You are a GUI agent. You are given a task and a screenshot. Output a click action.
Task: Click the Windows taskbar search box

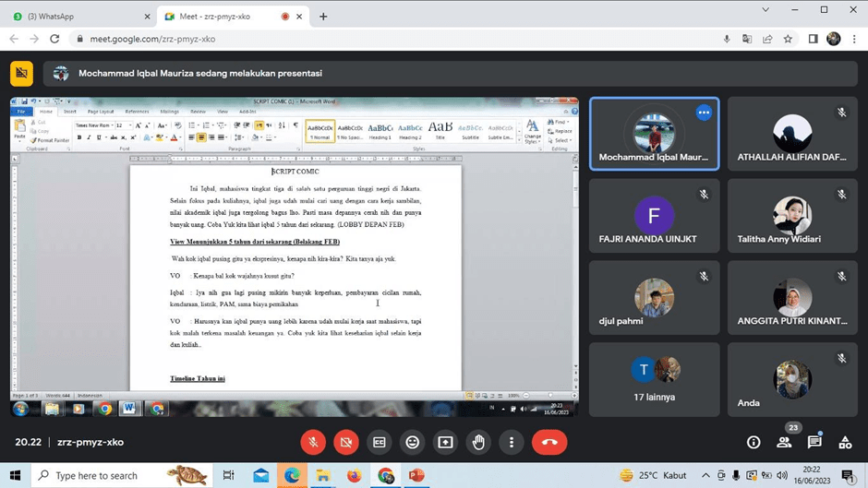97,475
